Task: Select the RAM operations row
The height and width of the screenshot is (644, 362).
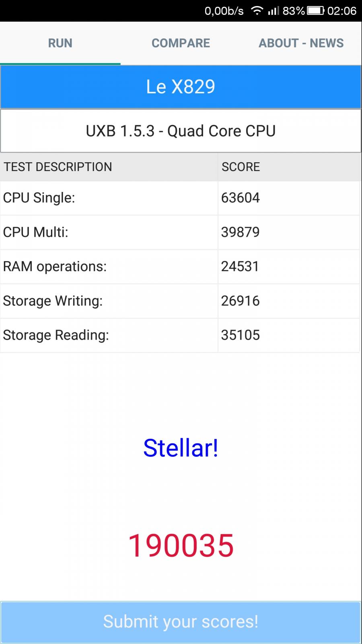Action: 180,266
